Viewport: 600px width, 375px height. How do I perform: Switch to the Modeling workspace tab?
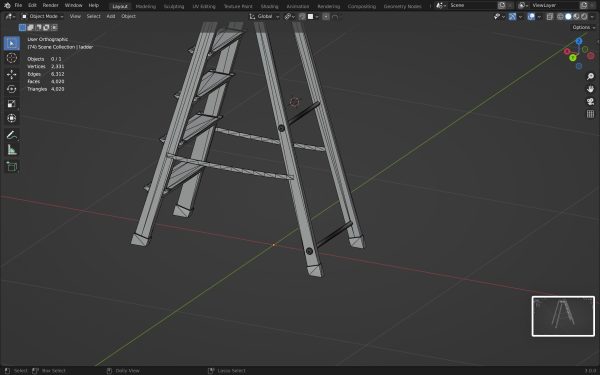[145, 6]
